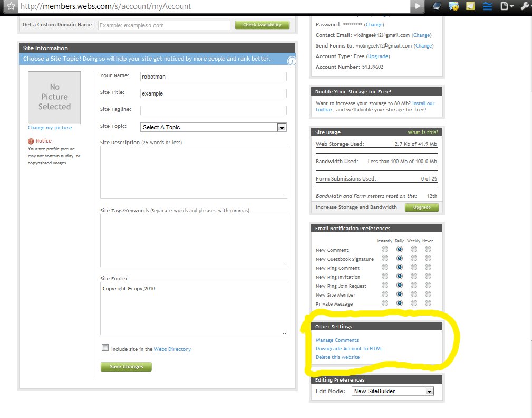Image resolution: width=532 pixels, height=418 pixels.
Task: Enable Include site in Webs Directory checkbox
Action: [105, 348]
